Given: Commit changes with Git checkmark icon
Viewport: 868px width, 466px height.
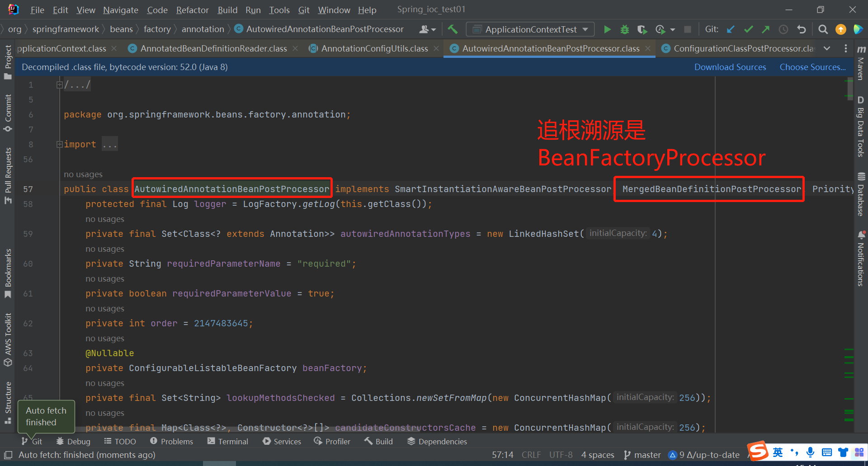Looking at the screenshot, I should 749,29.
